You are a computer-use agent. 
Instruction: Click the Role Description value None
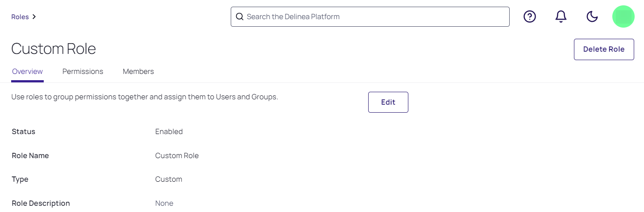(x=164, y=203)
